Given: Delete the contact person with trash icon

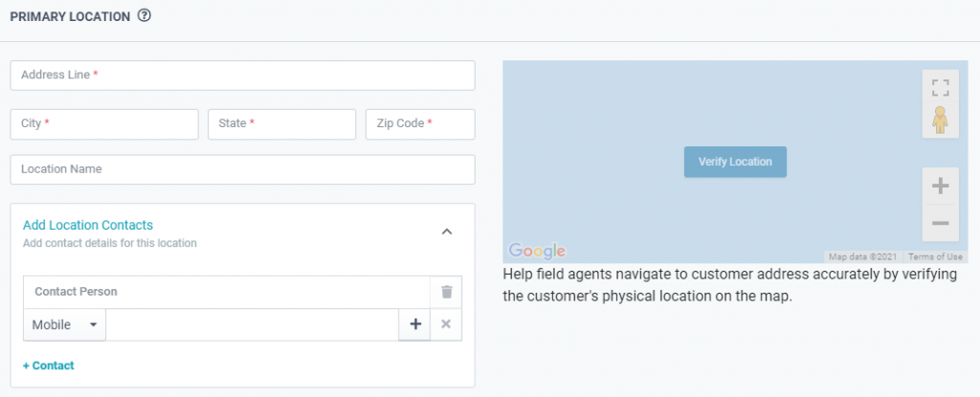Looking at the screenshot, I should [x=446, y=292].
